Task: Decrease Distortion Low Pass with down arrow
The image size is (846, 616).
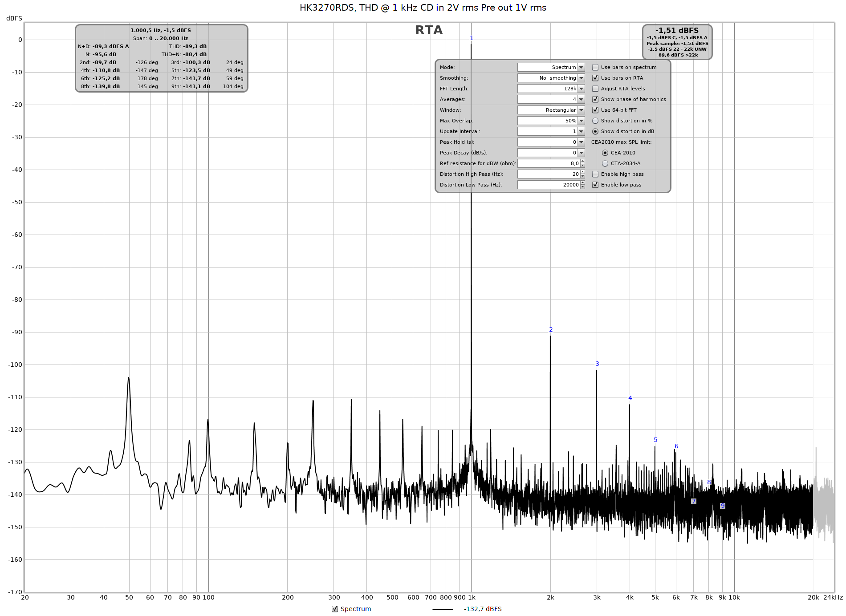Action: pyautogui.click(x=582, y=187)
